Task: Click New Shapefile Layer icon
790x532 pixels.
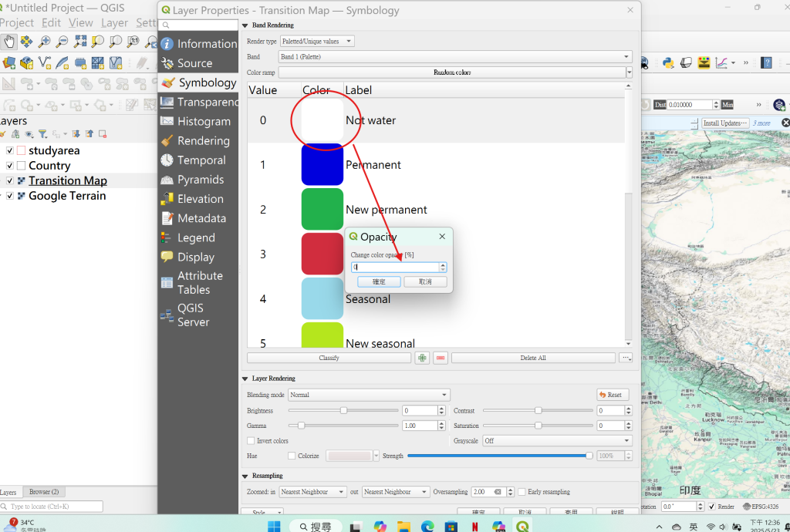Action: point(44,63)
